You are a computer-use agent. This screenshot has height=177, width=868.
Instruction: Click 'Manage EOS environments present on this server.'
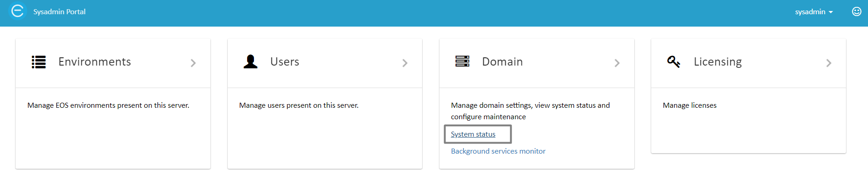click(108, 105)
